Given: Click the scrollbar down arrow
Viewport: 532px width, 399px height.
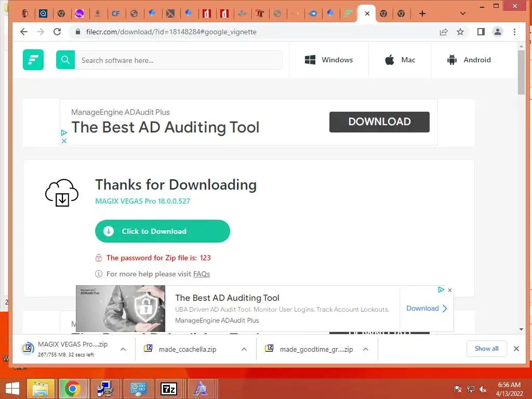Looking at the screenshot, I should (521, 329).
